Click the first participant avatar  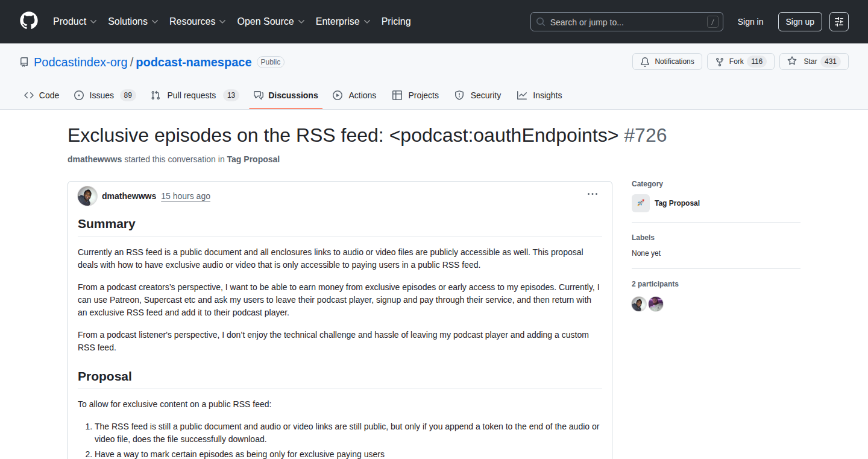point(639,304)
